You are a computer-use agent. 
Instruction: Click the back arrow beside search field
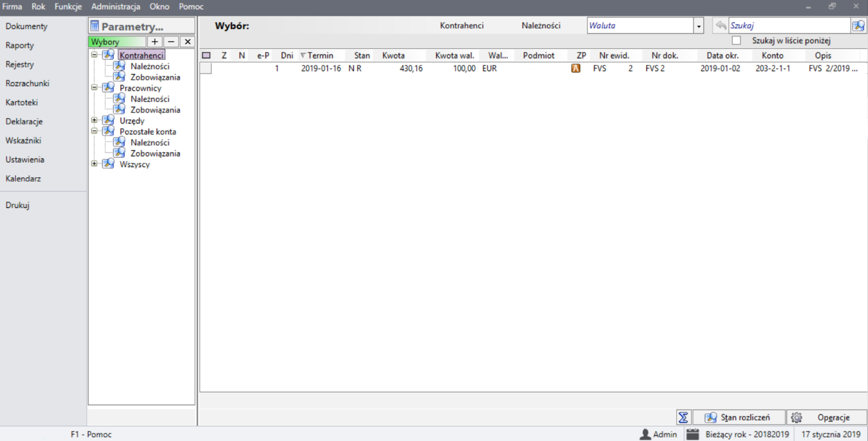pos(721,26)
